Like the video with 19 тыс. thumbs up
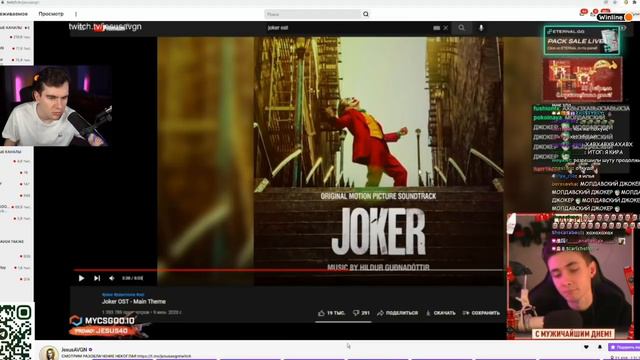Image resolution: width=640 pixels, height=360 pixels. 331,313
